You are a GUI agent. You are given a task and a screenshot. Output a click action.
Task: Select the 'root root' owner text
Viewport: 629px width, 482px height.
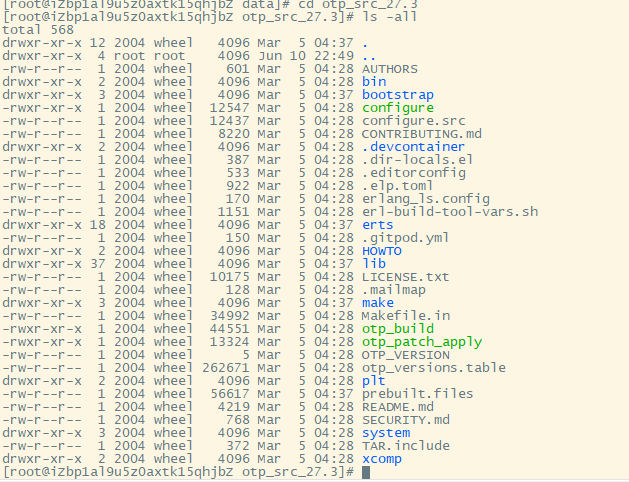click(x=150, y=56)
